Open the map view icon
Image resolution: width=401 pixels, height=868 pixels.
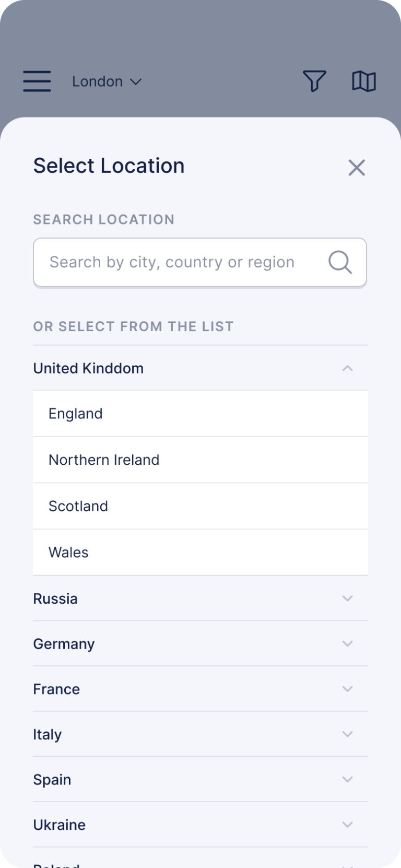[364, 81]
